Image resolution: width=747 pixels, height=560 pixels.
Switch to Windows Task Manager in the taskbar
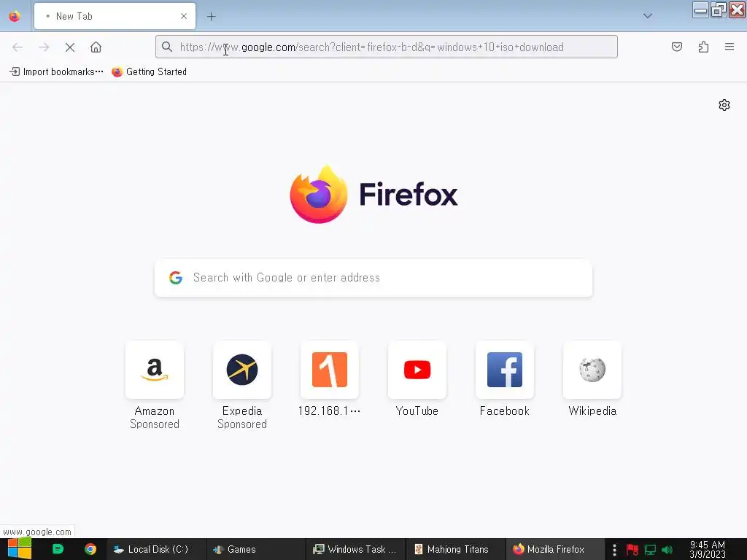355,549
